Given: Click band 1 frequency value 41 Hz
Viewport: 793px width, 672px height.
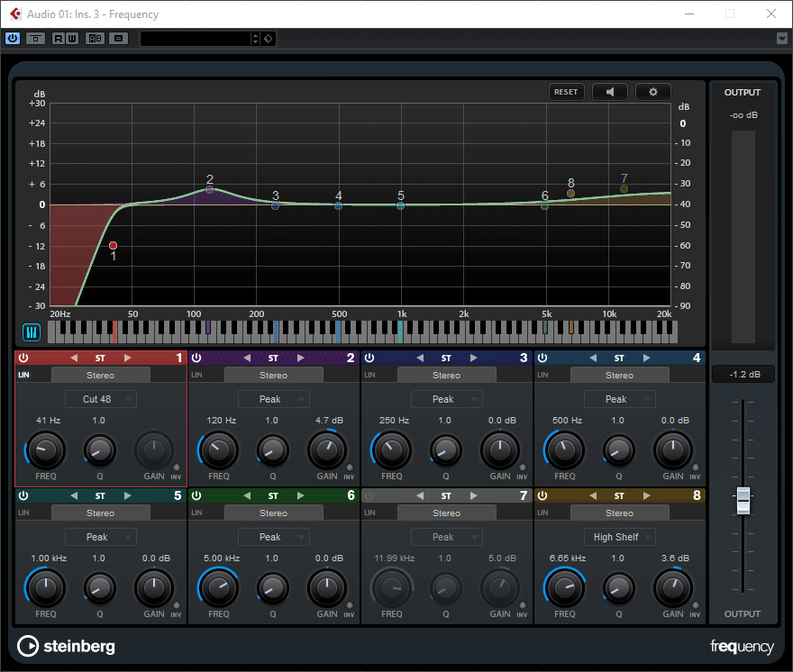Looking at the screenshot, I should pos(48,421).
